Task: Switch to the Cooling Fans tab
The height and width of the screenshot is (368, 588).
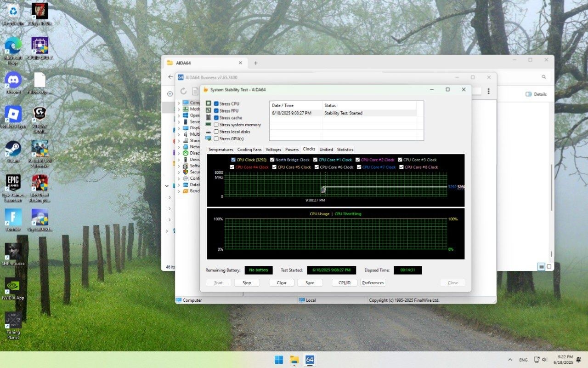Action: 249,149
